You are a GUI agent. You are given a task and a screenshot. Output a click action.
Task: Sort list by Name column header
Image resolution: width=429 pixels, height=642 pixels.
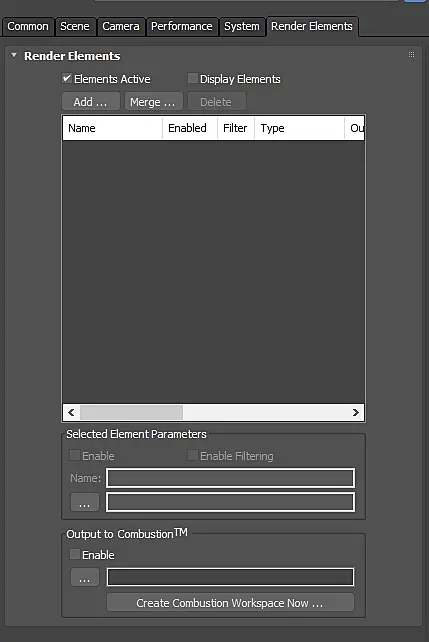pyautogui.click(x=113, y=128)
